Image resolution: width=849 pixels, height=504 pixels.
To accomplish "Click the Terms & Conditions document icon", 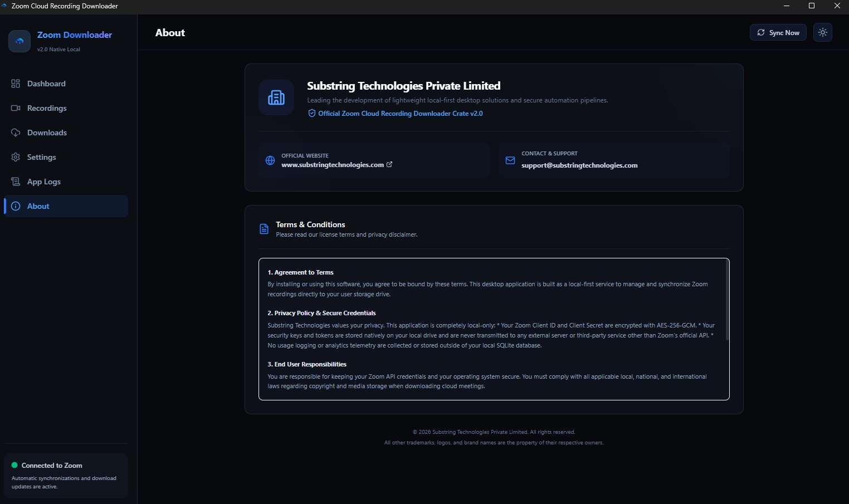I will pos(264,229).
